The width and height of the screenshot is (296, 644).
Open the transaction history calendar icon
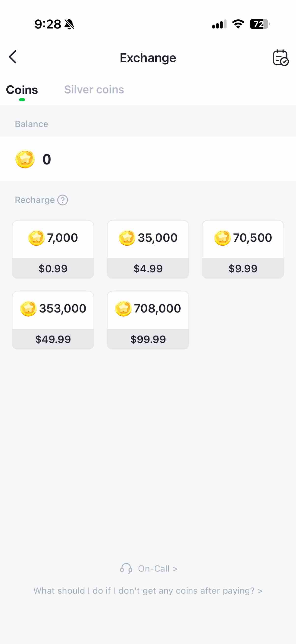281,58
